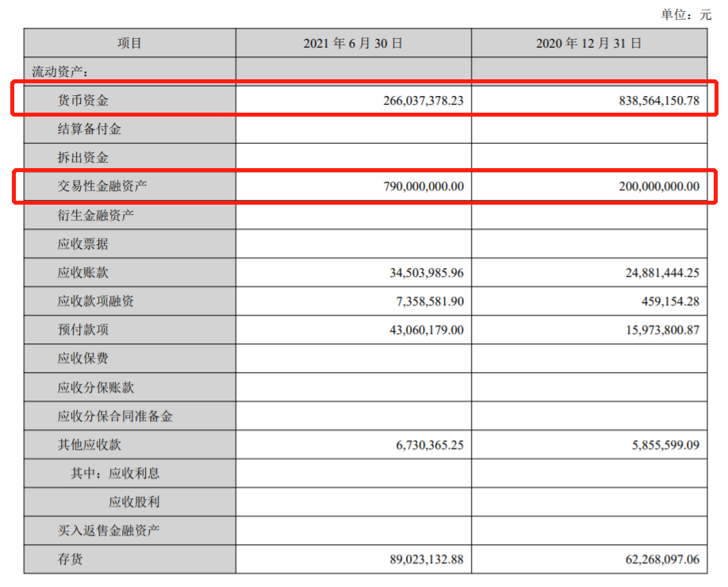Click the 货币资金 row label

83,100
